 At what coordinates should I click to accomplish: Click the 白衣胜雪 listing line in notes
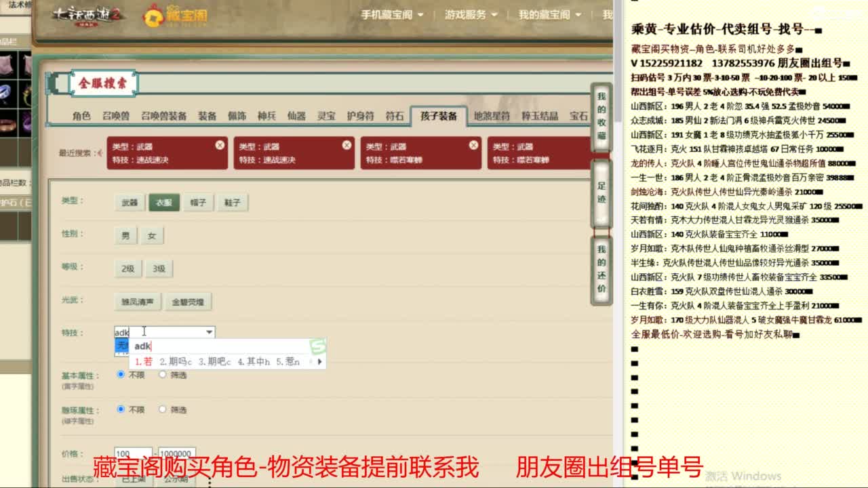723,291
